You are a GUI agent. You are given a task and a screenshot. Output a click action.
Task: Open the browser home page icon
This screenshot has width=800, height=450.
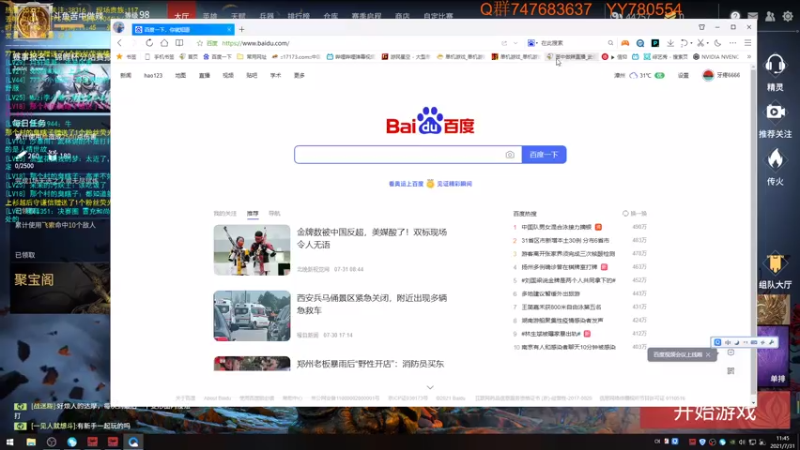coord(164,43)
